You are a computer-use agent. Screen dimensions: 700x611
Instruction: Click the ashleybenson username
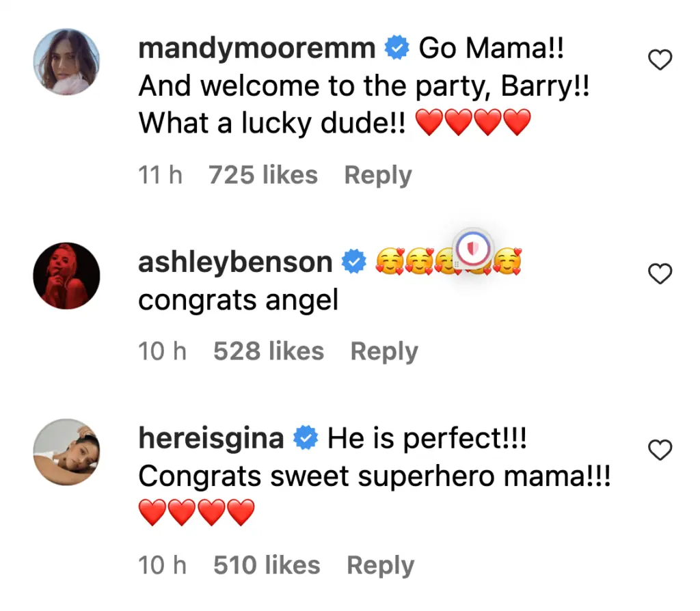[236, 262]
